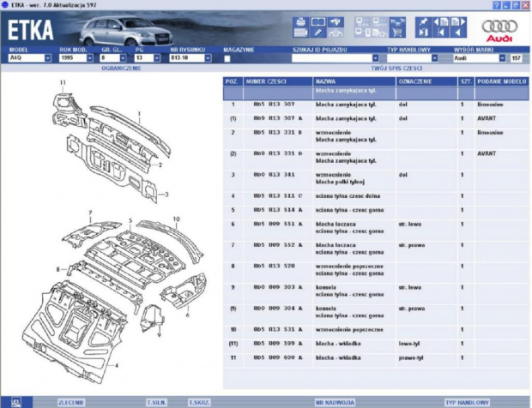Image resolution: width=532 pixels, height=408 pixels.
Task: Click the LEXCOM logo at bottom left
Action: coord(16,403)
